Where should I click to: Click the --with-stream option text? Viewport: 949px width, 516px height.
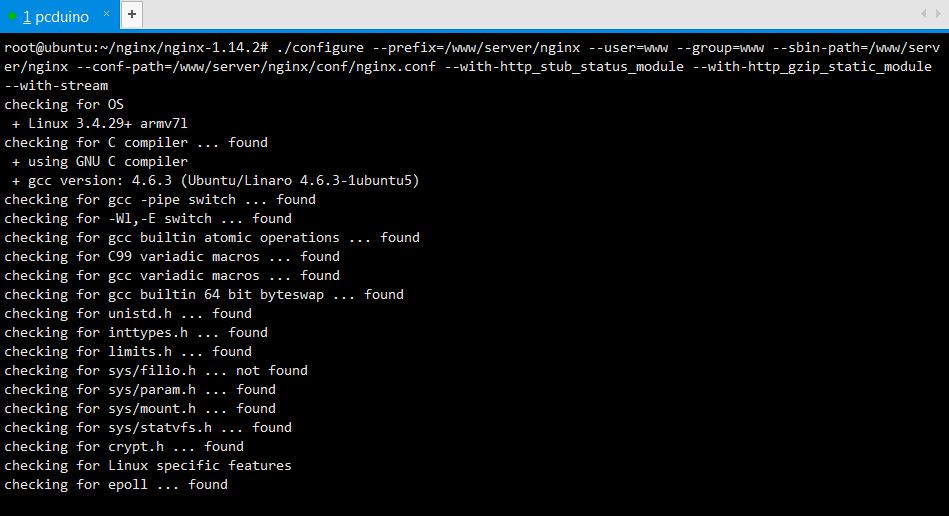tap(56, 86)
